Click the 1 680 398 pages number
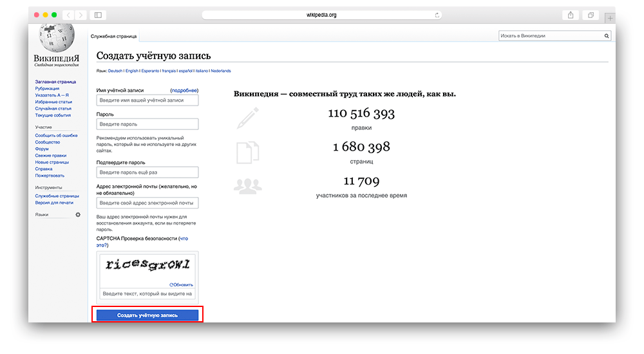The width and height of the screenshot is (644, 354). pyautogui.click(x=361, y=147)
